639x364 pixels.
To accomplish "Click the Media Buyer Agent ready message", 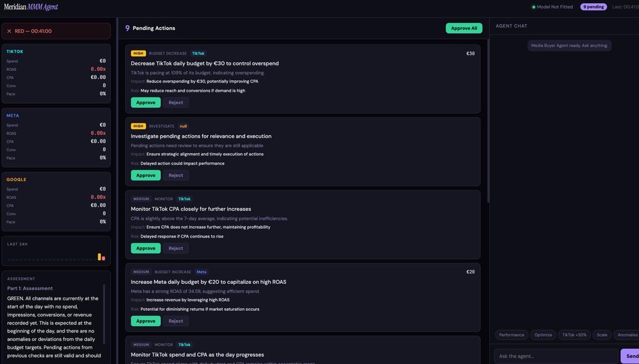I will click(x=569, y=46).
